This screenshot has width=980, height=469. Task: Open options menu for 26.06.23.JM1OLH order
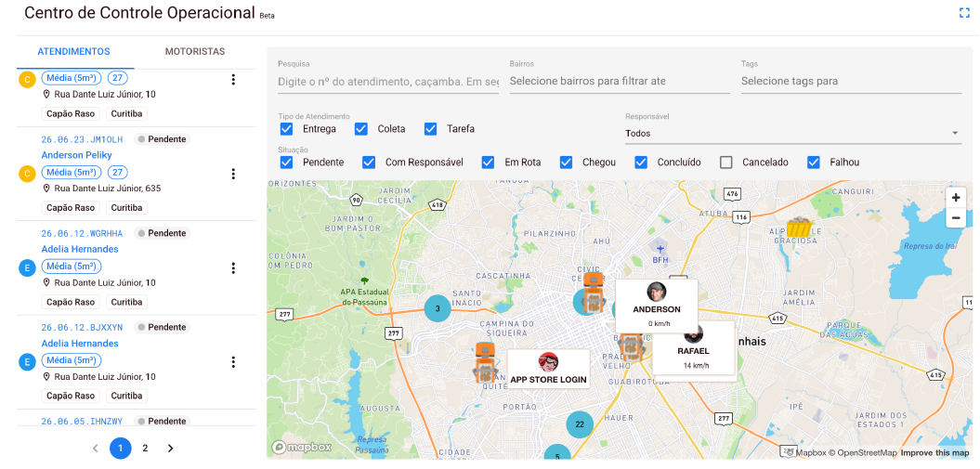click(x=233, y=174)
